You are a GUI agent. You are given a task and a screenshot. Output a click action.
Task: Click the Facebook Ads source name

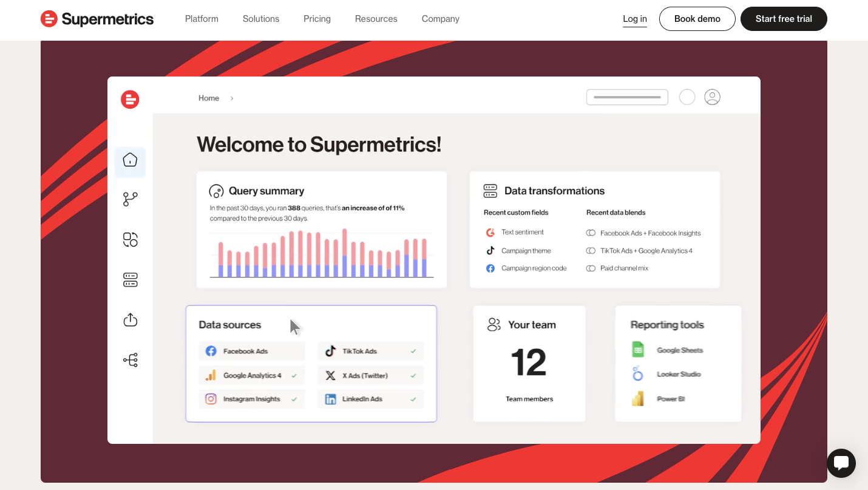(245, 351)
